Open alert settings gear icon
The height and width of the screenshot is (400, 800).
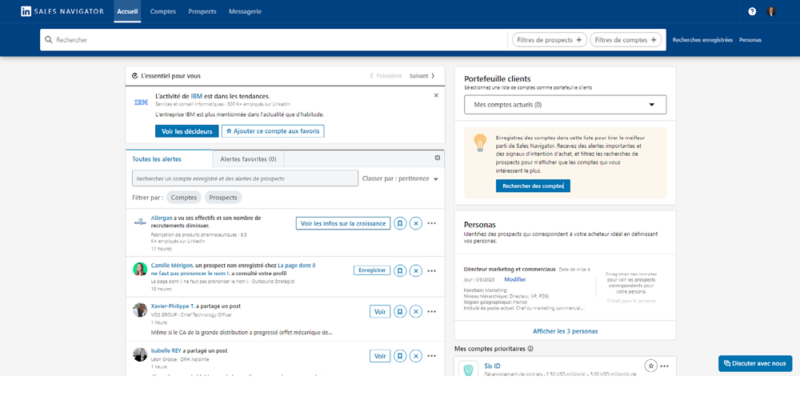437,158
